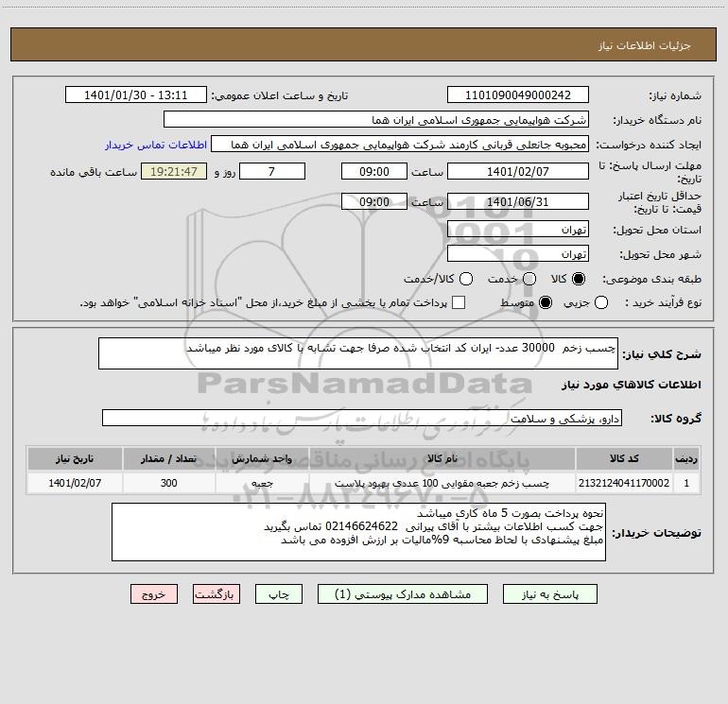
Task: Click the table date cell 1401/02/07
Action: [x=75, y=483]
